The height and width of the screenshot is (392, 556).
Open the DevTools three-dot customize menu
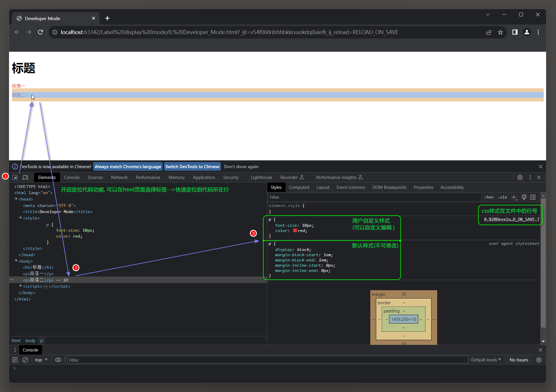(530, 177)
